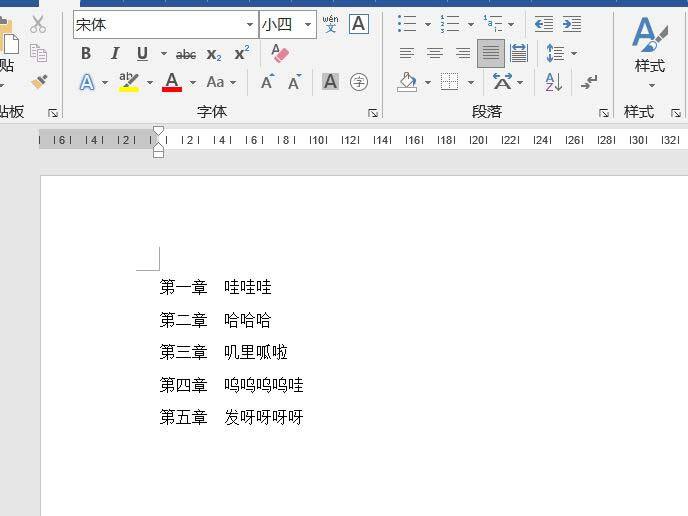Open font name dropdown 宋体
This screenshot has width=688, height=516.
(x=250, y=25)
